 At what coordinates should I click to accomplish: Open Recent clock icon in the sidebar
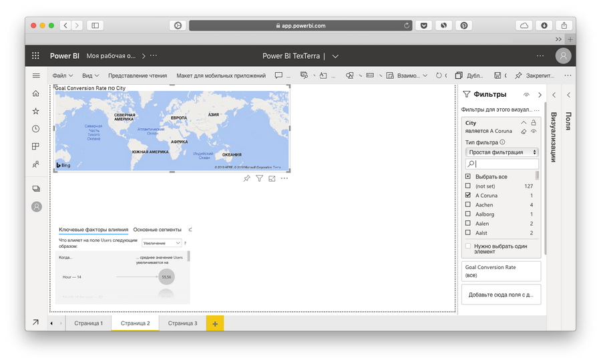point(36,129)
